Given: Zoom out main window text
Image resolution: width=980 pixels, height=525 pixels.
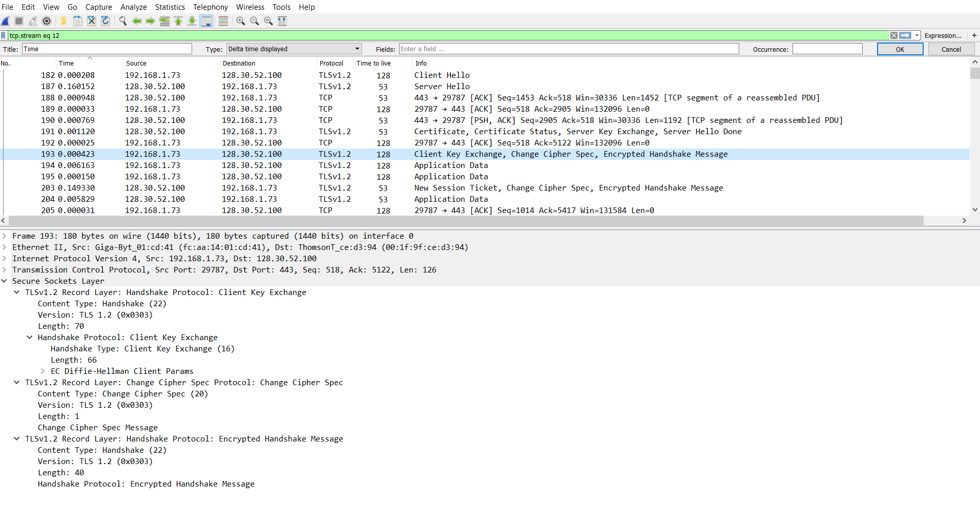Looking at the screenshot, I should (x=255, y=21).
